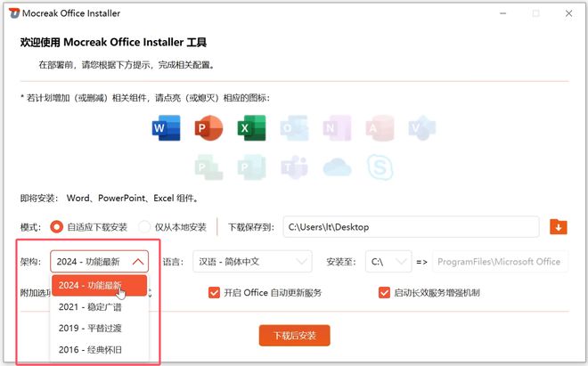Screen dimensions: 588x366
Task: Enable the Skype component icon
Action: pyautogui.click(x=380, y=167)
